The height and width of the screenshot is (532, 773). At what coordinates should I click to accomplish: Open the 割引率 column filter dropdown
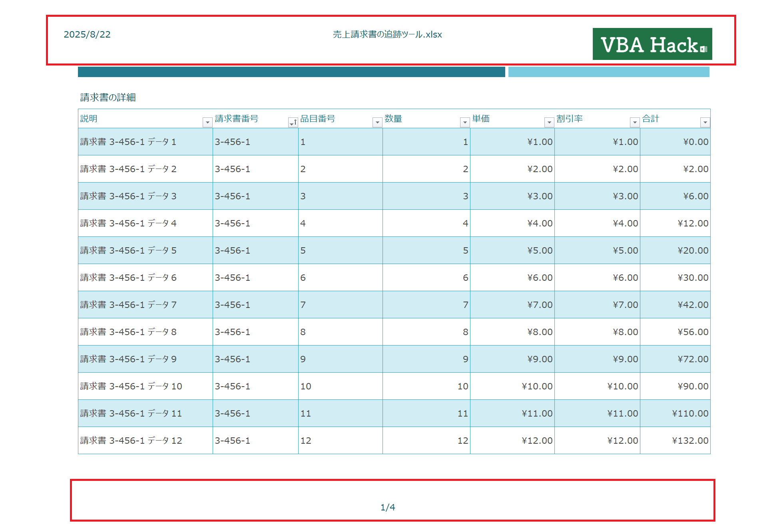pos(635,122)
